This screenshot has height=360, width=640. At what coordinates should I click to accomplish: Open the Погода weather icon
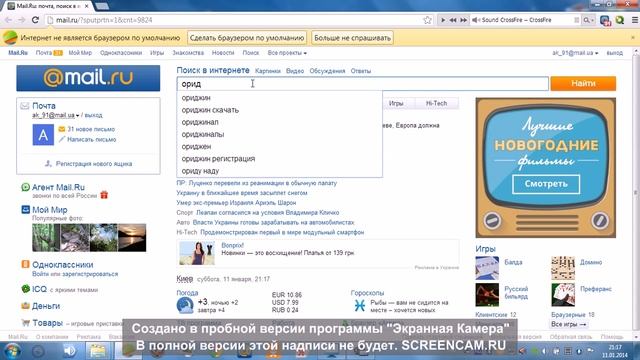[185, 305]
